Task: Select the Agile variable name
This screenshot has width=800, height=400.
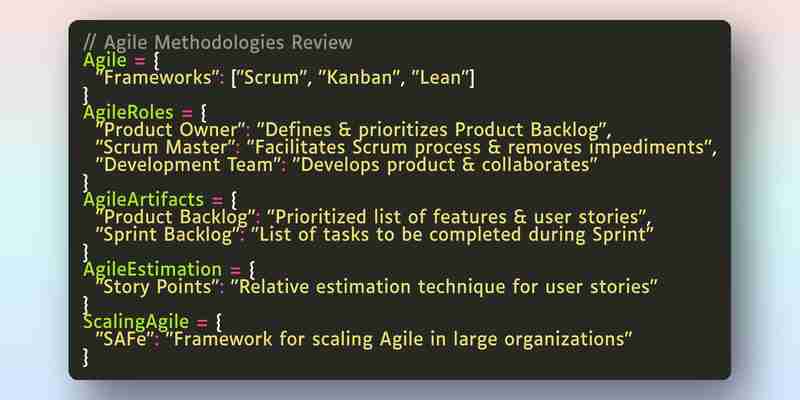Action: pos(105,61)
